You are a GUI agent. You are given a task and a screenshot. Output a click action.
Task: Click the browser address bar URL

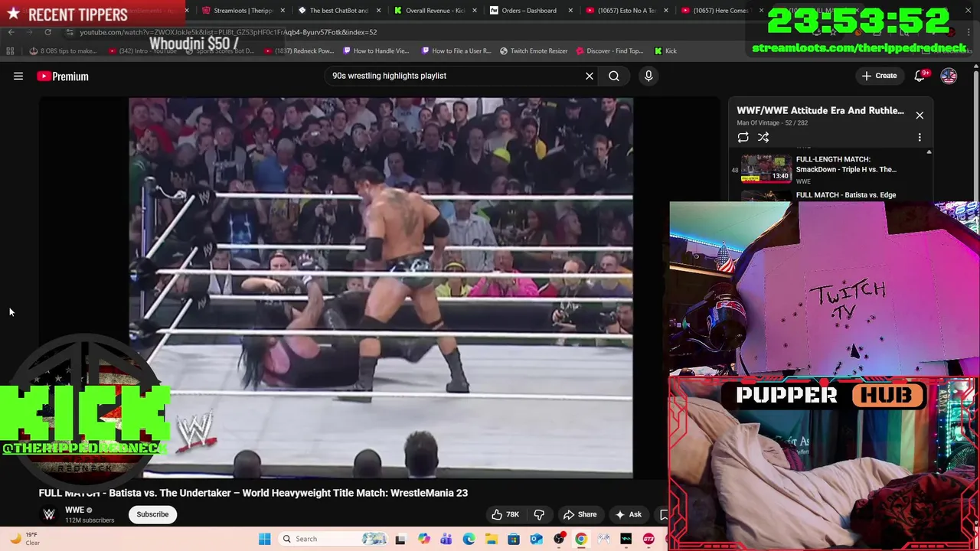(x=228, y=32)
